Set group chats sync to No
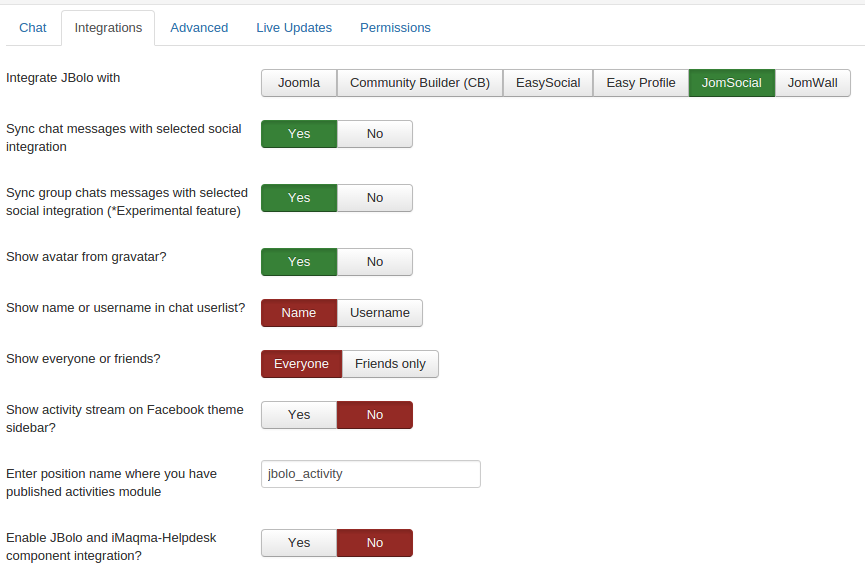Screen dimensions: 865x583 tap(374, 198)
